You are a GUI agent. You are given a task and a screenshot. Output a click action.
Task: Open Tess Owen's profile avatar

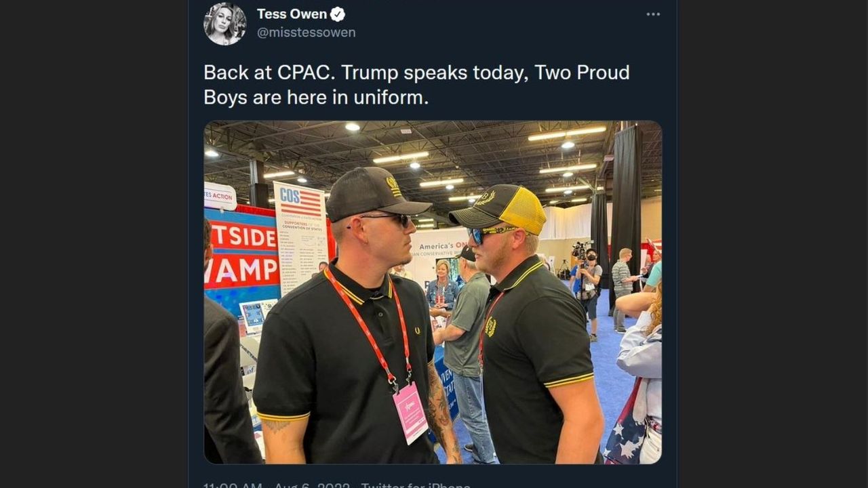pyautogui.click(x=225, y=24)
